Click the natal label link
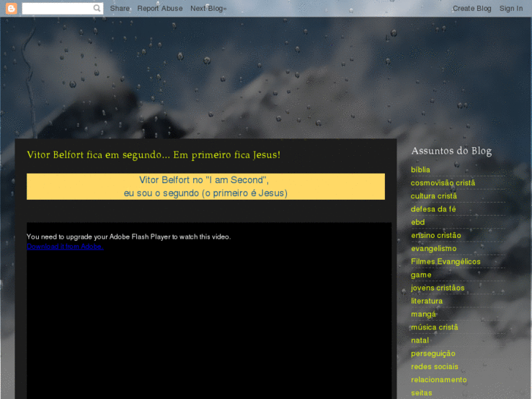Image resolution: width=532 pixels, height=399 pixels. pyautogui.click(x=420, y=340)
